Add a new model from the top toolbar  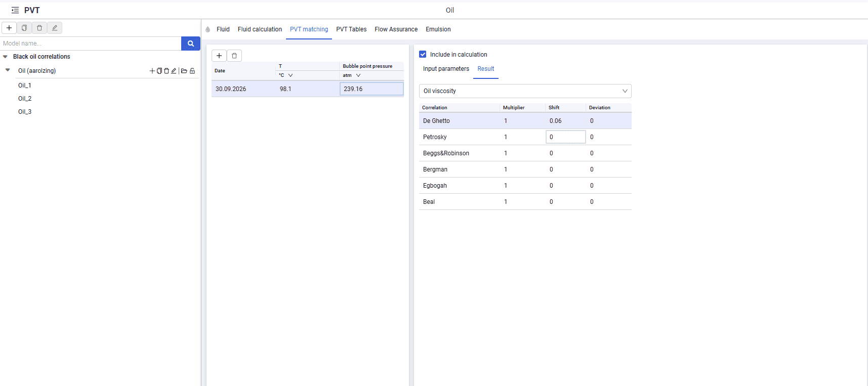(x=9, y=28)
